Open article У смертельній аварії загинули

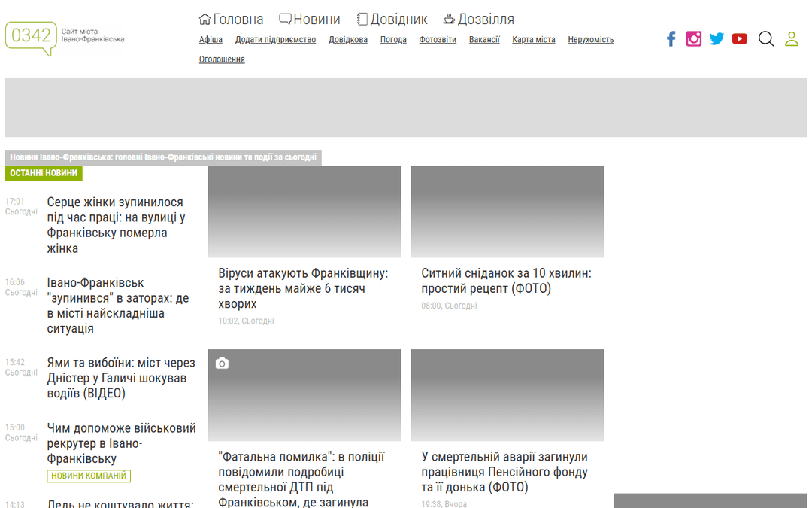504,472
